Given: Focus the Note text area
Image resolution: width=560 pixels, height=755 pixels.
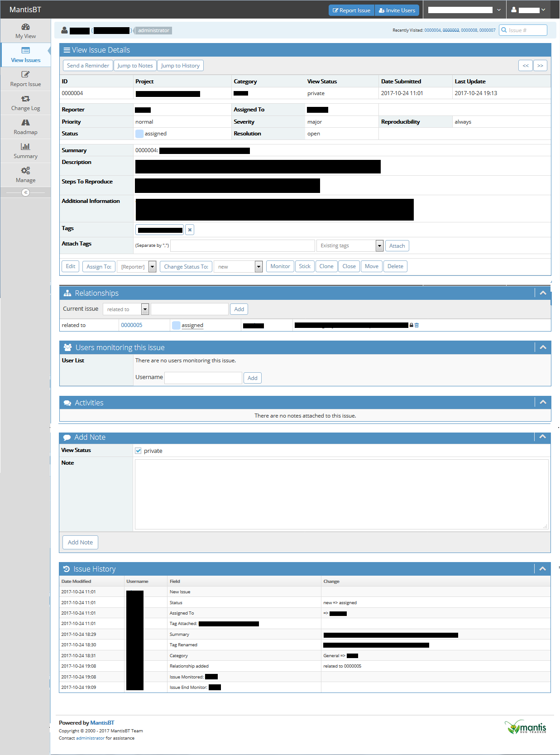Looking at the screenshot, I should [x=342, y=494].
